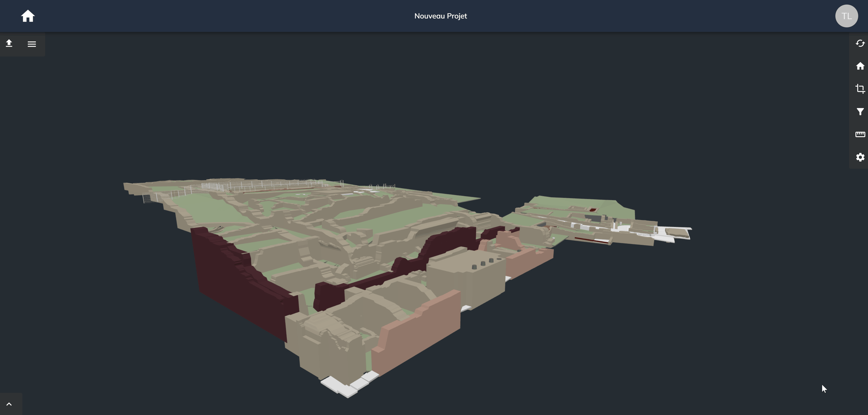Open the hamburger menu

32,44
